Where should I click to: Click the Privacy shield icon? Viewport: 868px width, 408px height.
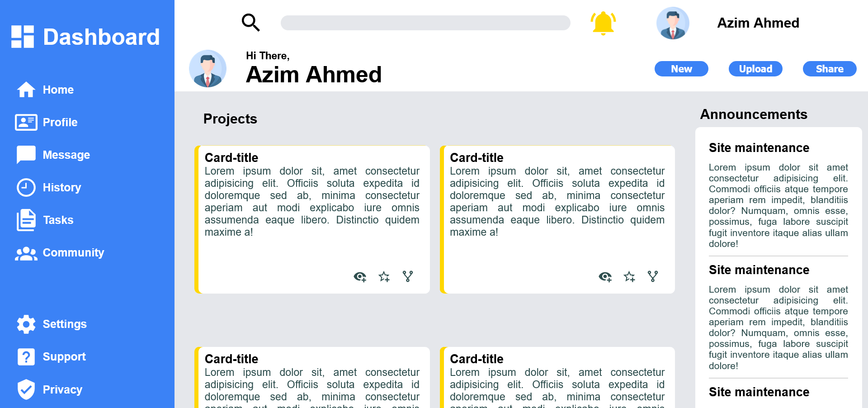(x=26, y=389)
